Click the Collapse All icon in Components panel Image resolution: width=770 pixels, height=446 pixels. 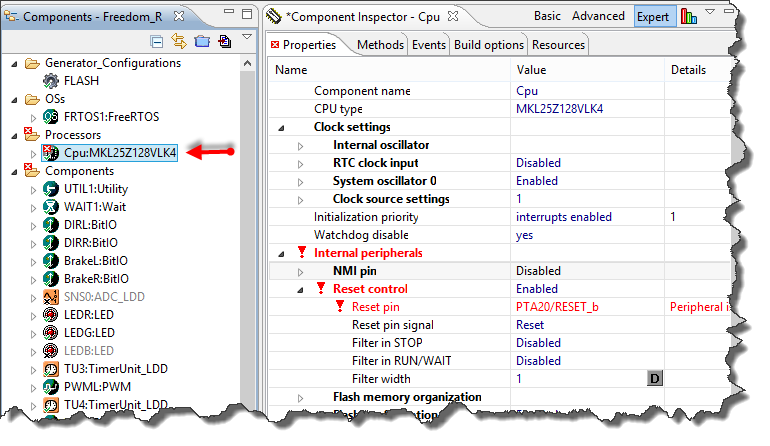coord(157,41)
